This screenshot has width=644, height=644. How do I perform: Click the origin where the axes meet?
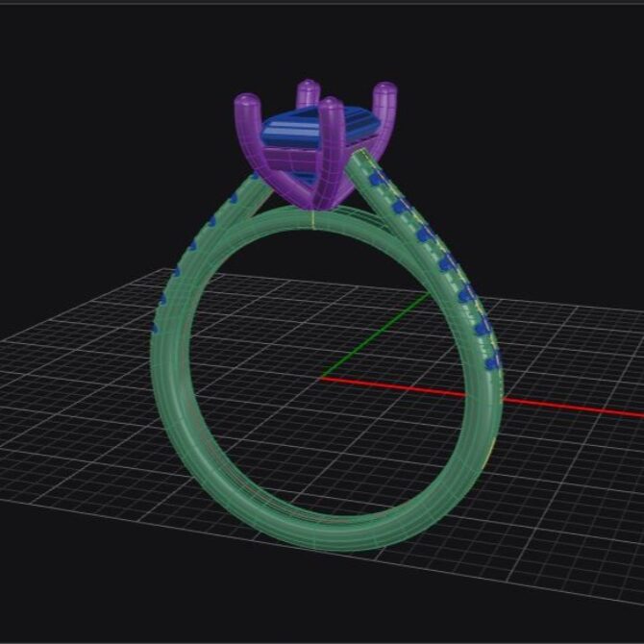coord(321,377)
